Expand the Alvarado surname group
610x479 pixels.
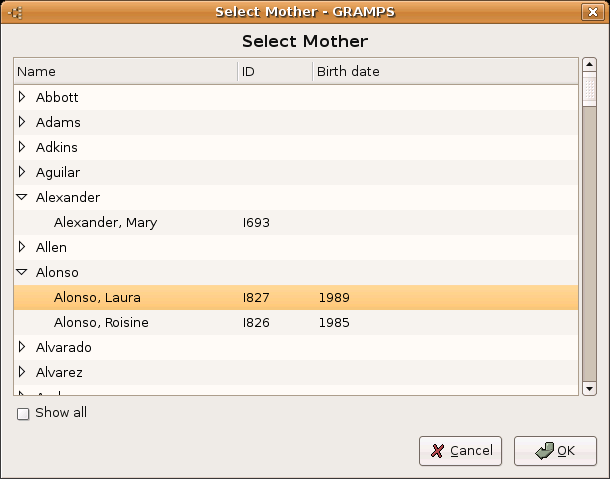tap(22, 347)
